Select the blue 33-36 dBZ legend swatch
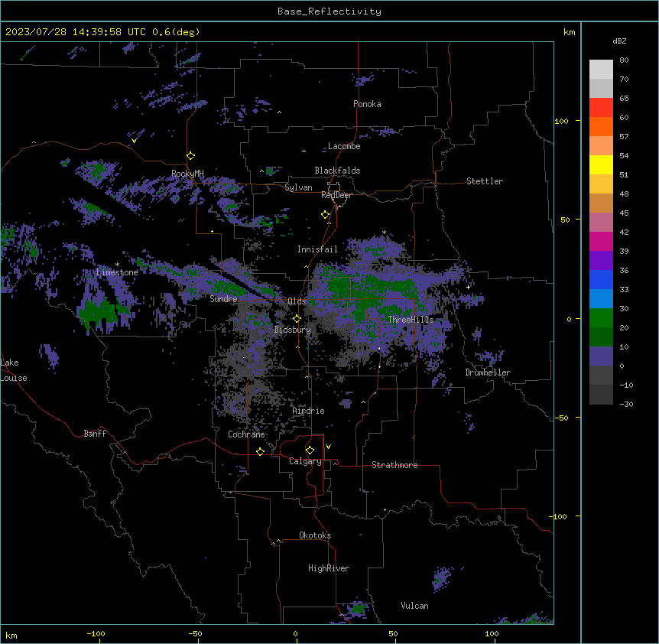The height and width of the screenshot is (644, 659). [x=601, y=279]
